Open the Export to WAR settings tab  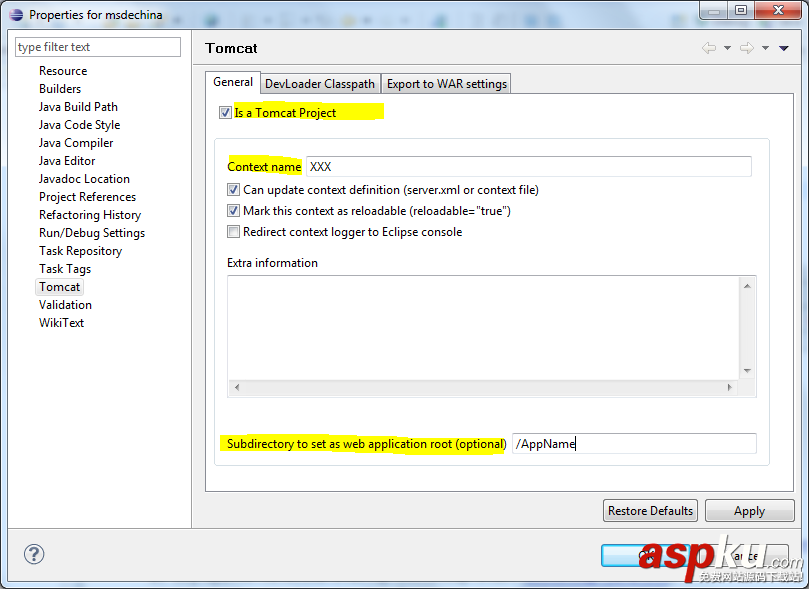tap(447, 84)
